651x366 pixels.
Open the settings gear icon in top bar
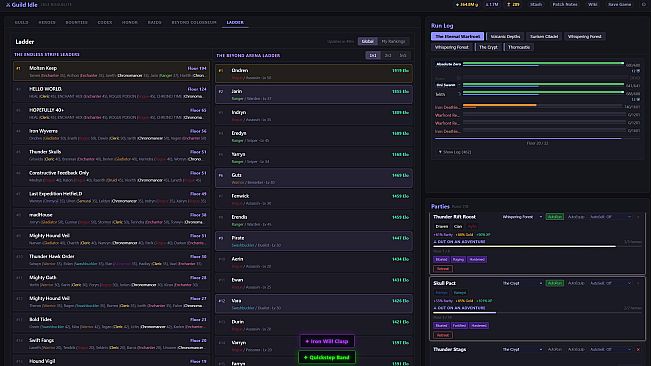(644, 5)
